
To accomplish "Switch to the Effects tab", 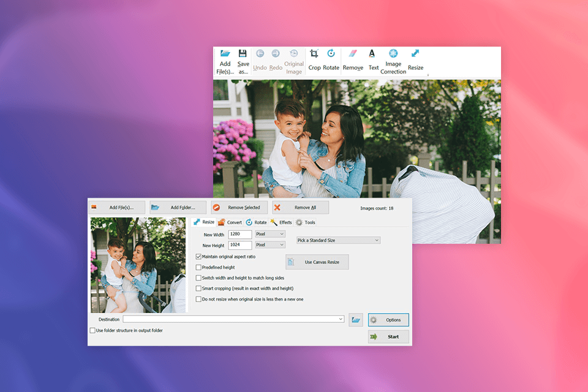I will click(281, 222).
